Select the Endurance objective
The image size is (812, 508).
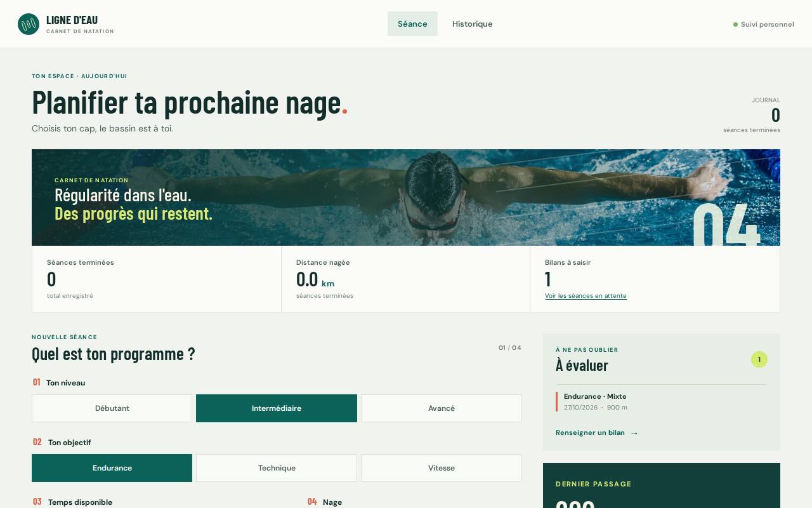(x=112, y=468)
